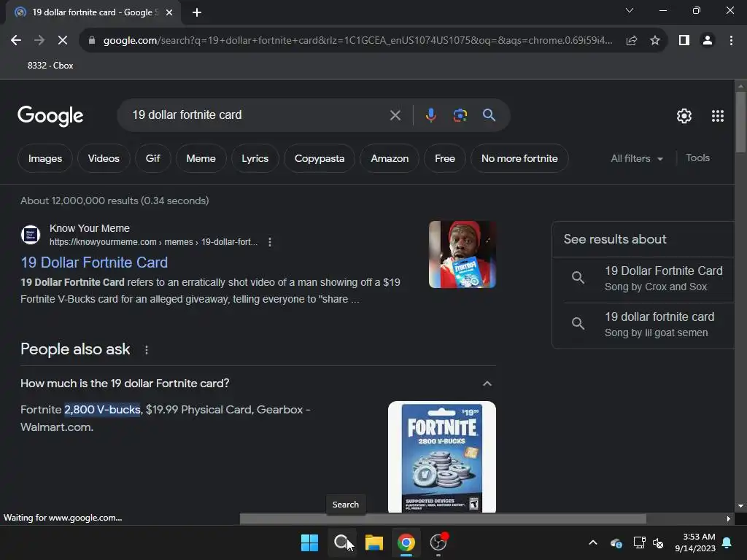Screen dimensions: 747x560
Task: Collapse the 19 dollar Fortnite card question
Action: 487,384
